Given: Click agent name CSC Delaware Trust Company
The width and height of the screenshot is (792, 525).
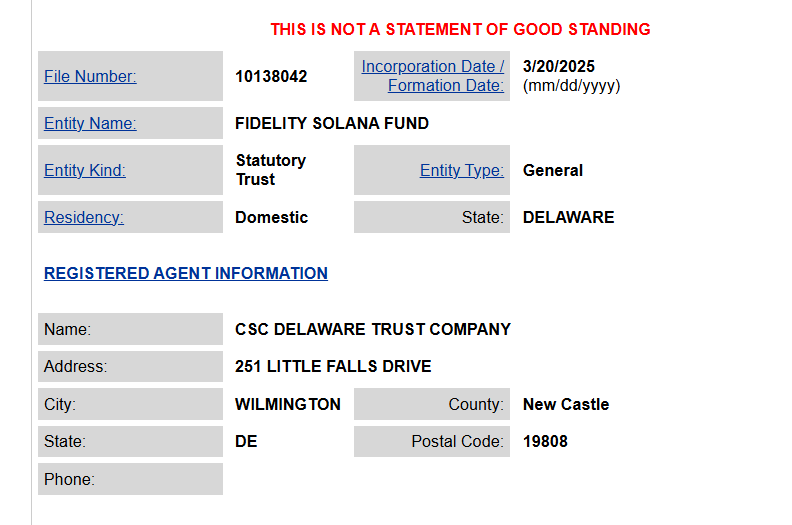Looking at the screenshot, I should pos(373,329).
